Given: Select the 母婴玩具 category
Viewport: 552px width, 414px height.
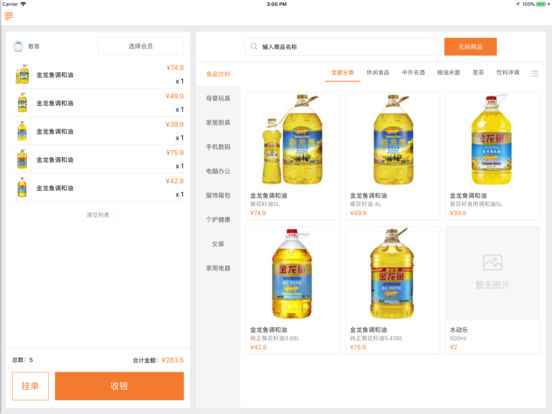Looking at the screenshot, I should click(x=218, y=98).
